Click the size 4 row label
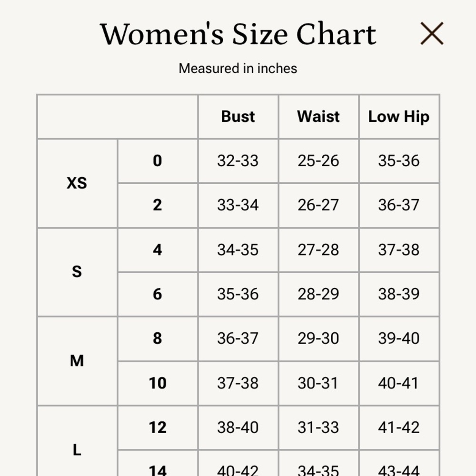Image resolution: width=476 pixels, height=476 pixels. [157, 250]
